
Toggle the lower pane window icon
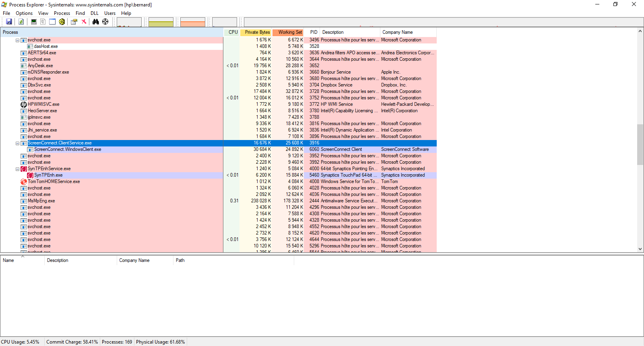click(52, 22)
